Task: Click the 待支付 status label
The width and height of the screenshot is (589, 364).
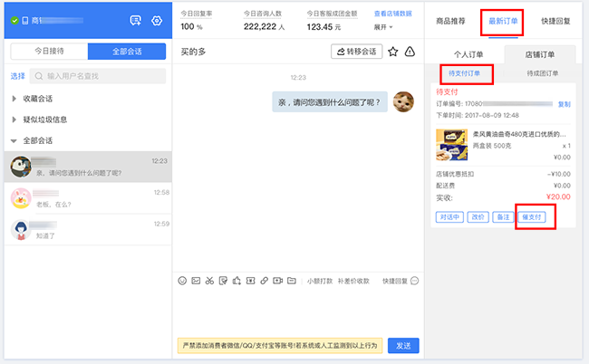Action: pyautogui.click(x=447, y=92)
